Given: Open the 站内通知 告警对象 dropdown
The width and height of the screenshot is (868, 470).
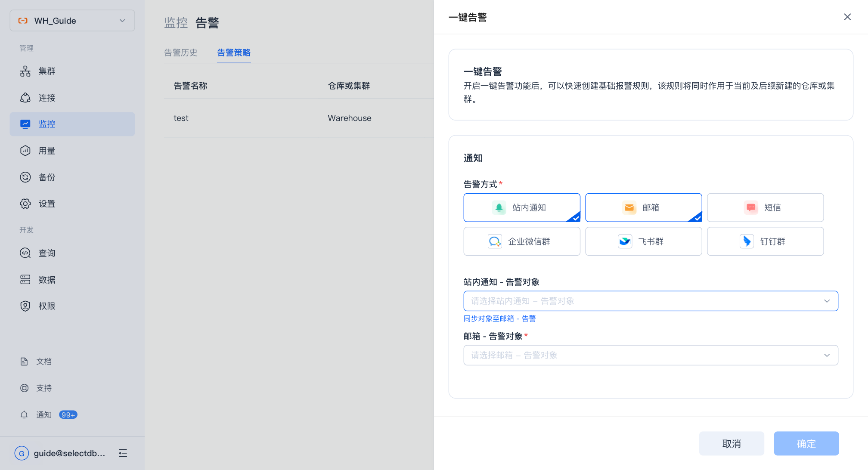Looking at the screenshot, I should coord(650,301).
